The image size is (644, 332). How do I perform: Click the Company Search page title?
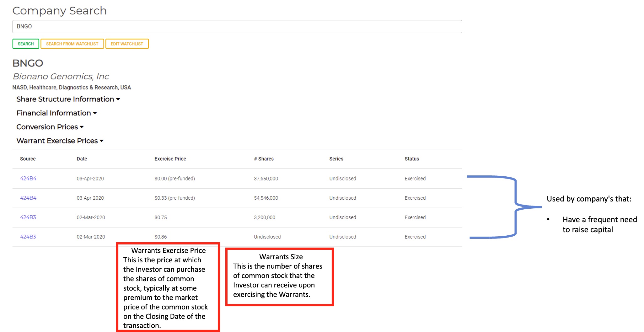(60, 11)
